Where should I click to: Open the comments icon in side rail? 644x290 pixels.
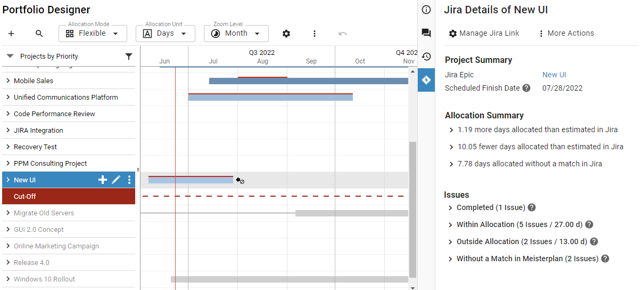tap(426, 33)
